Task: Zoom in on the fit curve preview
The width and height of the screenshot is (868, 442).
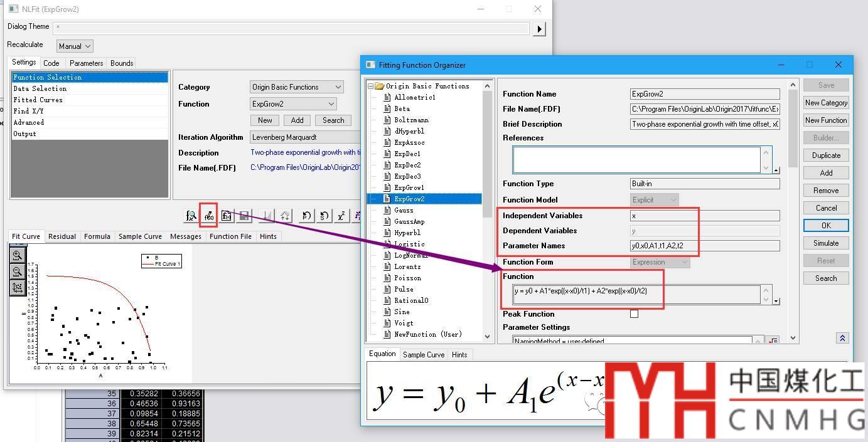Action: [x=17, y=255]
